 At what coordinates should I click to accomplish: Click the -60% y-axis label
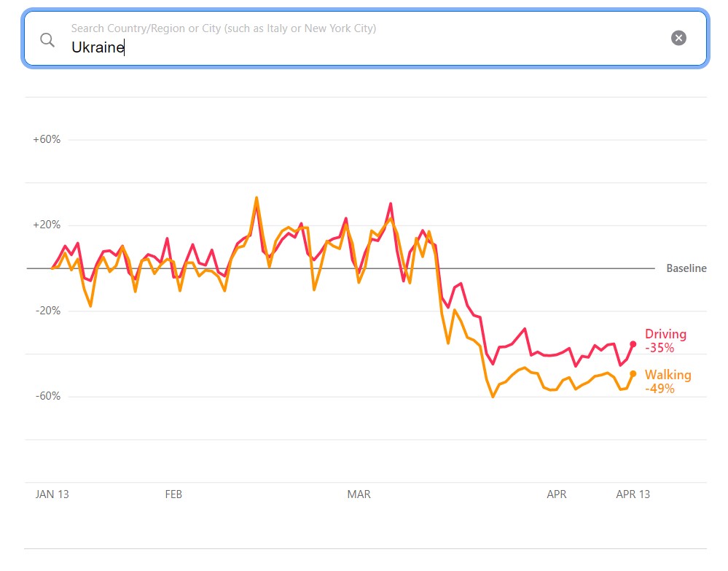[47, 397]
